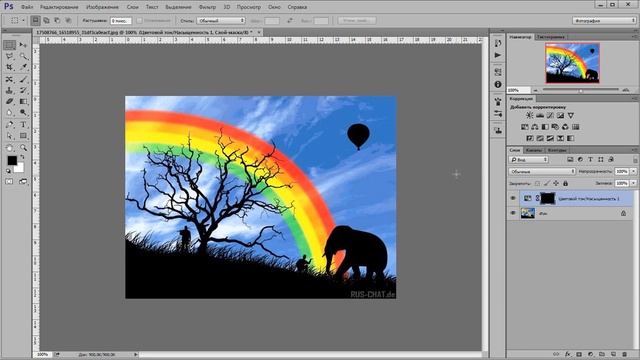
Task: Open the Файл menu
Action: [x=27, y=7]
